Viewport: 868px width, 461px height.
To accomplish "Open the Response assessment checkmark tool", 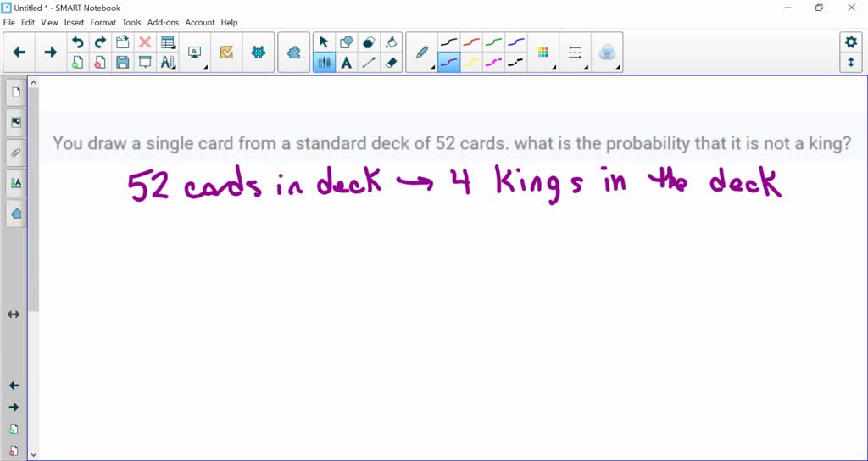I will click(x=226, y=53).
